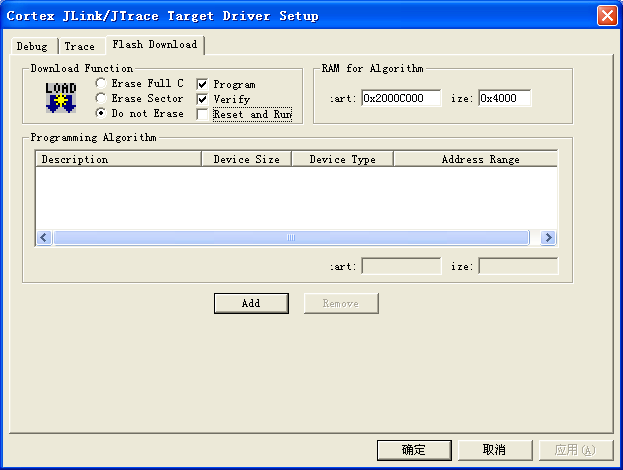
Task: Click the Description column header
Action: tap(118, 159)
